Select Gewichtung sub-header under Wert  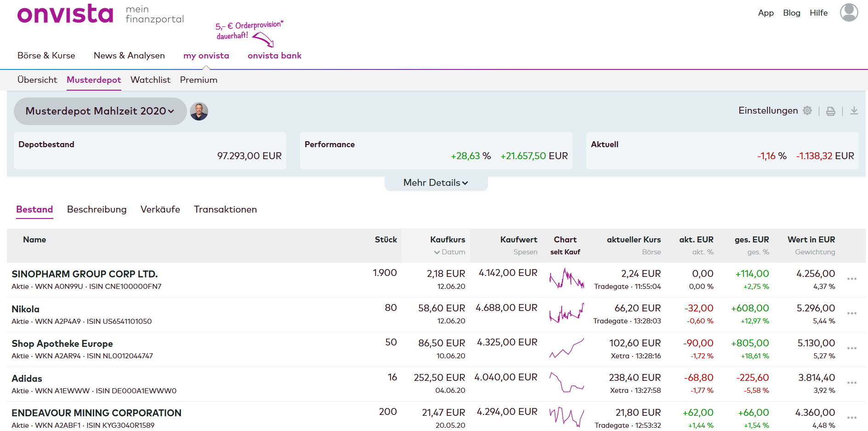pyautogui.click(x=815, y=252)
